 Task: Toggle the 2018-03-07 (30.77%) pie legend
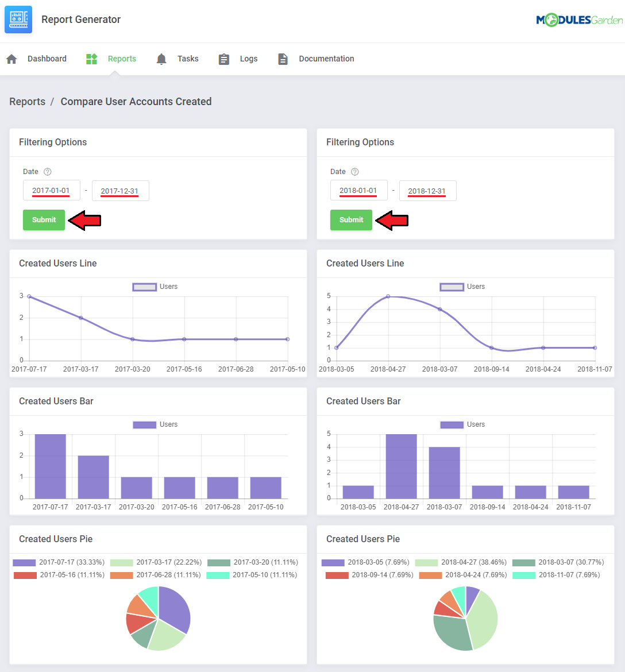pyautogui.click(x=558, y=562)
